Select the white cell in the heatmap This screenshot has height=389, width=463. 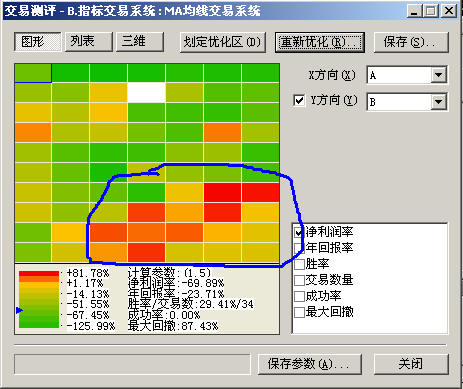click(x=146, y=93)
